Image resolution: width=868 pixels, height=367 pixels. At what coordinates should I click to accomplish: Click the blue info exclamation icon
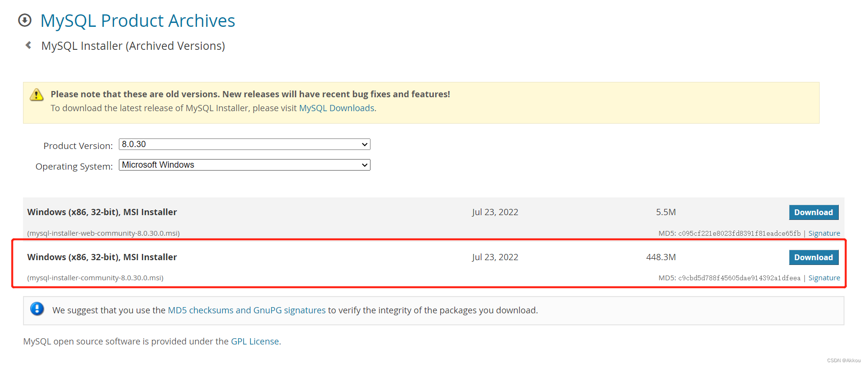tap(37, 309)
